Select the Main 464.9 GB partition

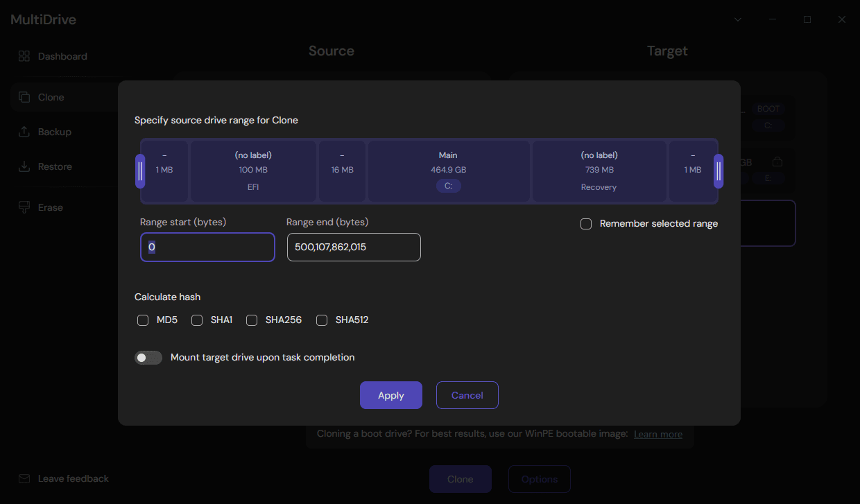point(448,171)
